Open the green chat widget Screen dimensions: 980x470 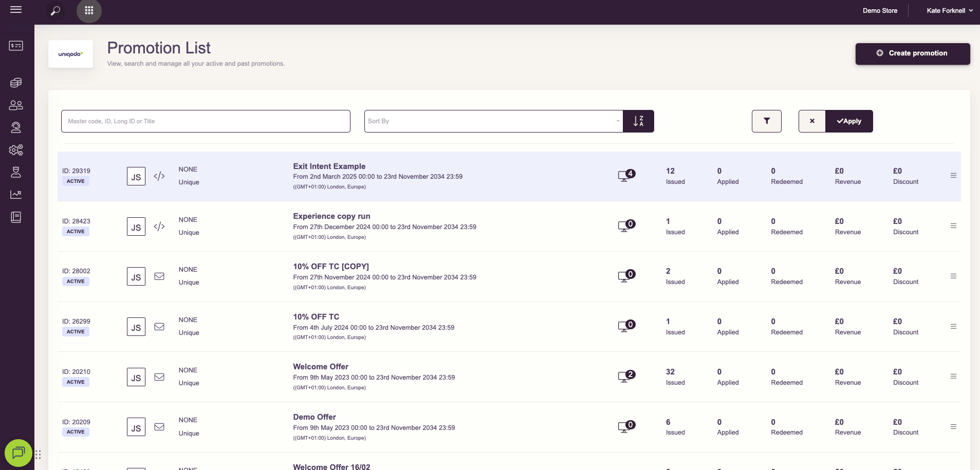pyautogui.click(x=19, y=453)
